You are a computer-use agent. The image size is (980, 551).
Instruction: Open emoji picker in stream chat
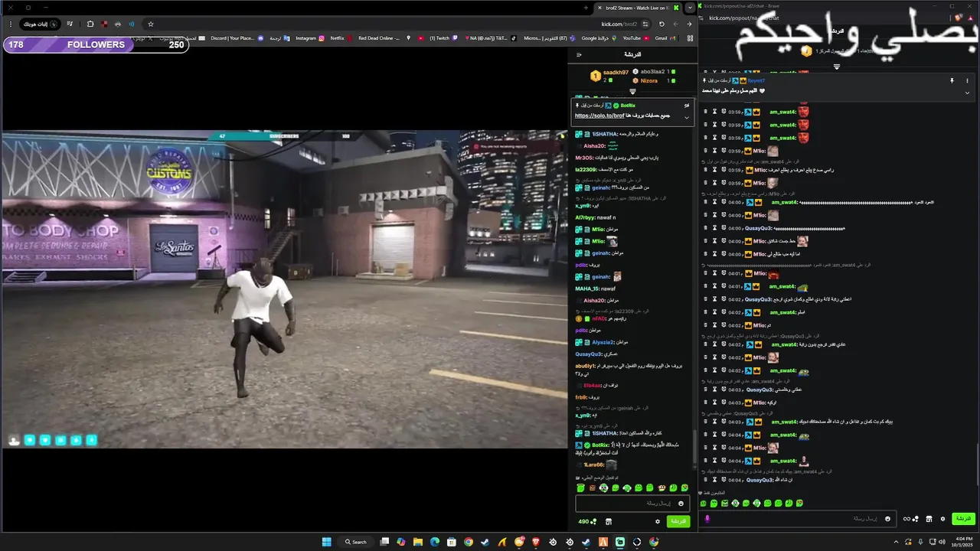click(x=681, y=504)
